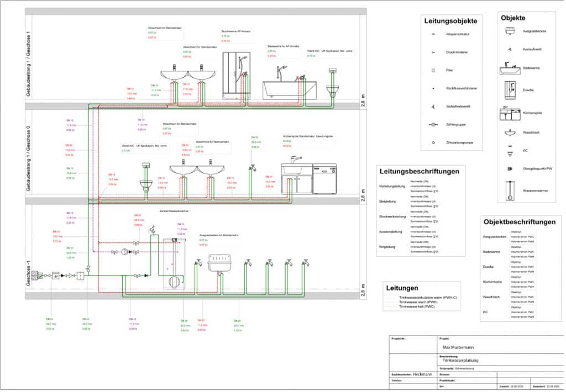The height and width of the screenshot is (392, 566).
Task: Select the Druckminderer symbol in the legend
Action: point(433,52)
